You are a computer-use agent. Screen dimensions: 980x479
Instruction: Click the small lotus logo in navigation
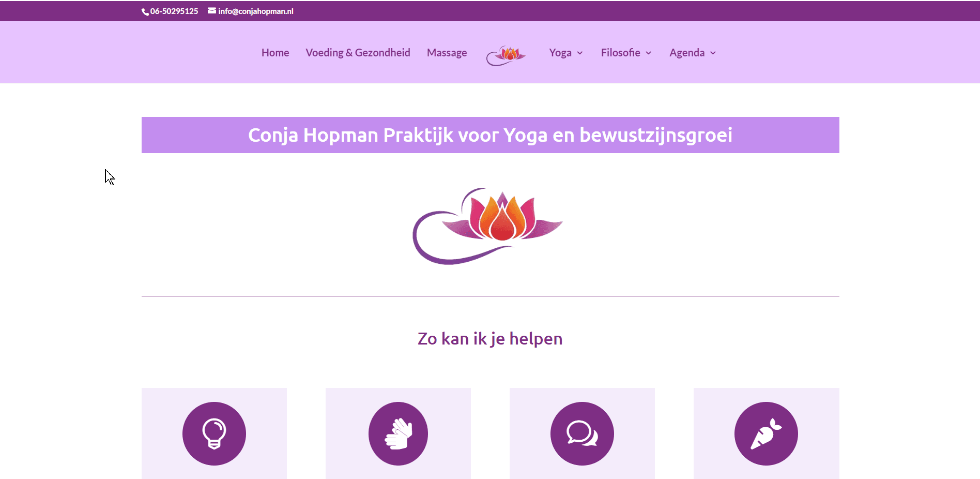point(506,55)
